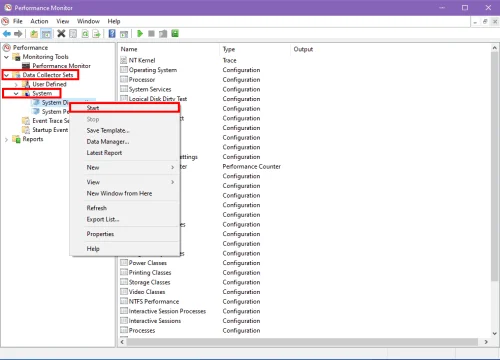
Task: Toggle the Show/Hide Console Tree toolbar icon
Action: click(x=46, y=34)
